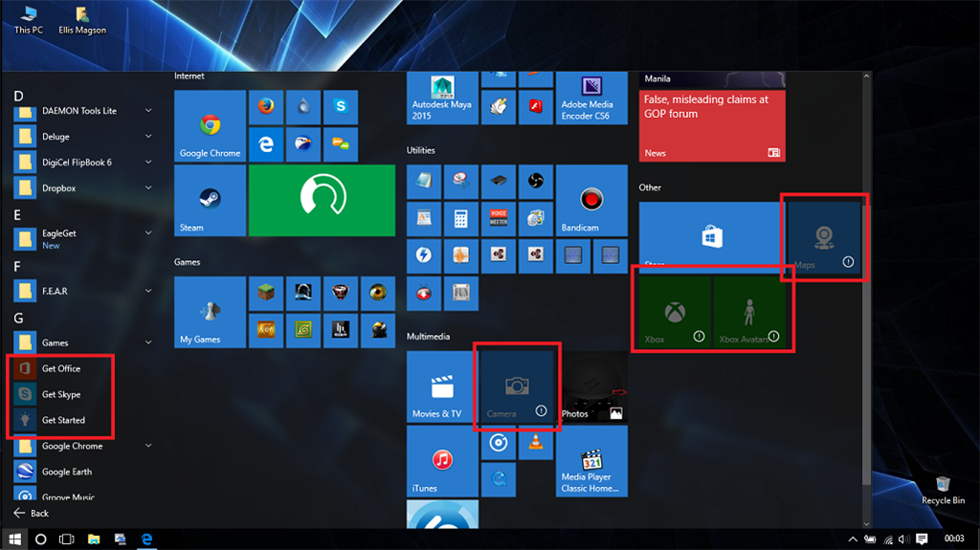Click Back in the Start menu
The image size is (980, 550).
tap(32, 513)
